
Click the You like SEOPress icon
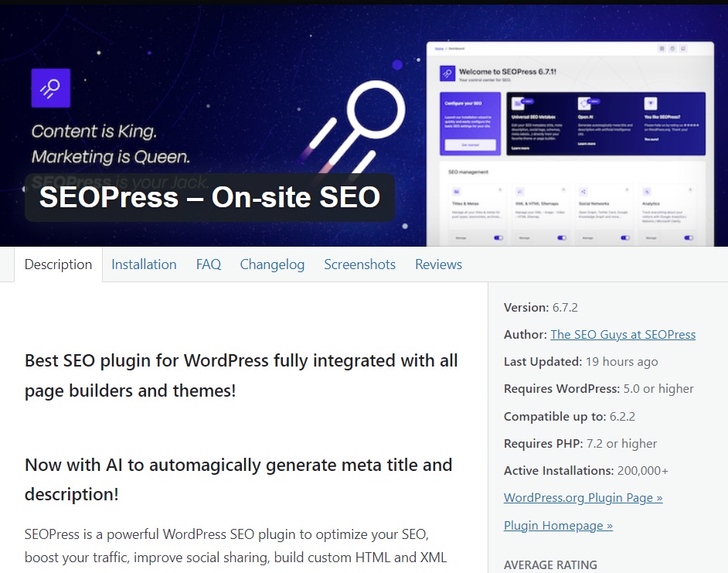[x=651, y=103]
